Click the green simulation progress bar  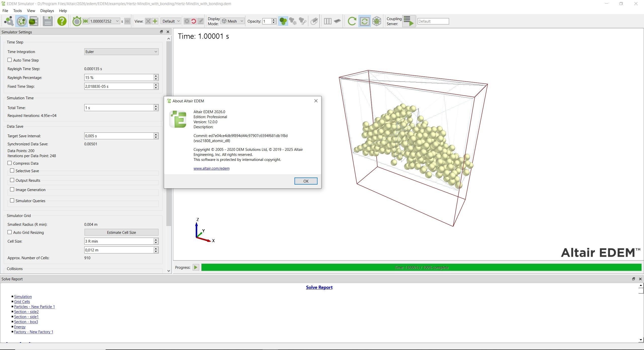pos(421,268)
